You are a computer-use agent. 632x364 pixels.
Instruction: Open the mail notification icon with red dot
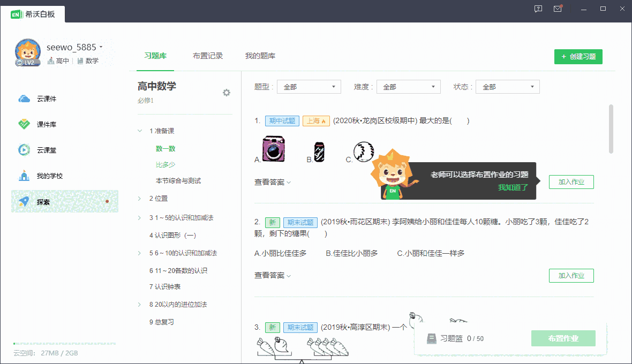click(x=558, y=9)
